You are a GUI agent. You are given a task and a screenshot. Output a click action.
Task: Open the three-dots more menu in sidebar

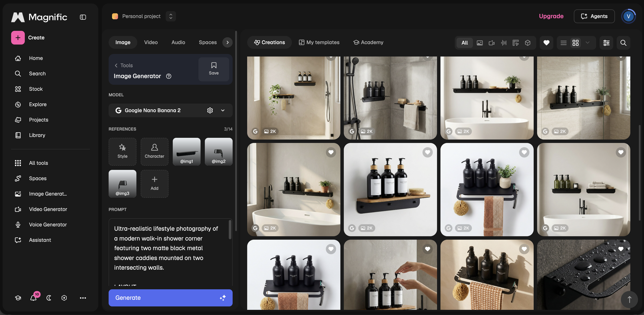click(x=83, y=298)
